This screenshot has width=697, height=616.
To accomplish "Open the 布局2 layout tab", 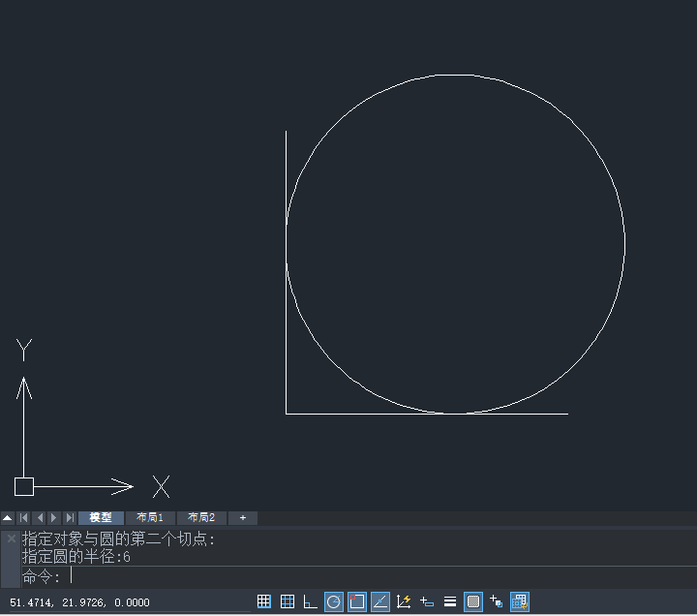I will [201, 518].
